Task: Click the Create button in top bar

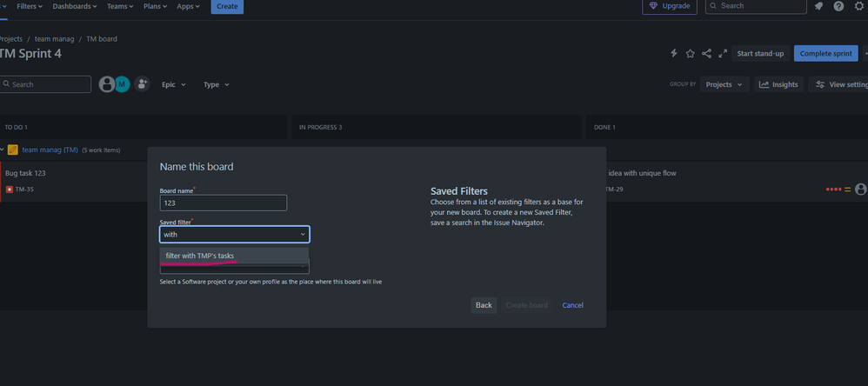Action: (x=227, y=6)
